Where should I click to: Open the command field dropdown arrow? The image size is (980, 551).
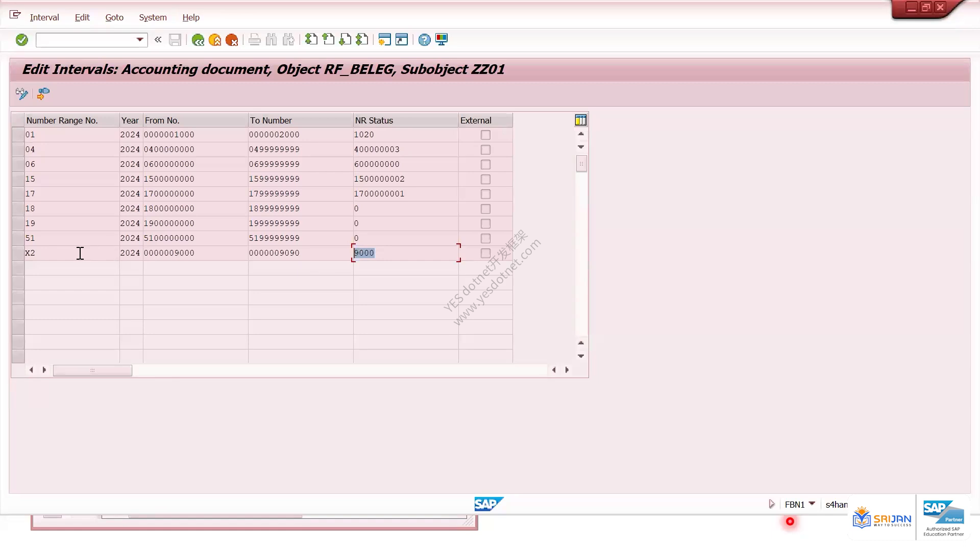140,40
